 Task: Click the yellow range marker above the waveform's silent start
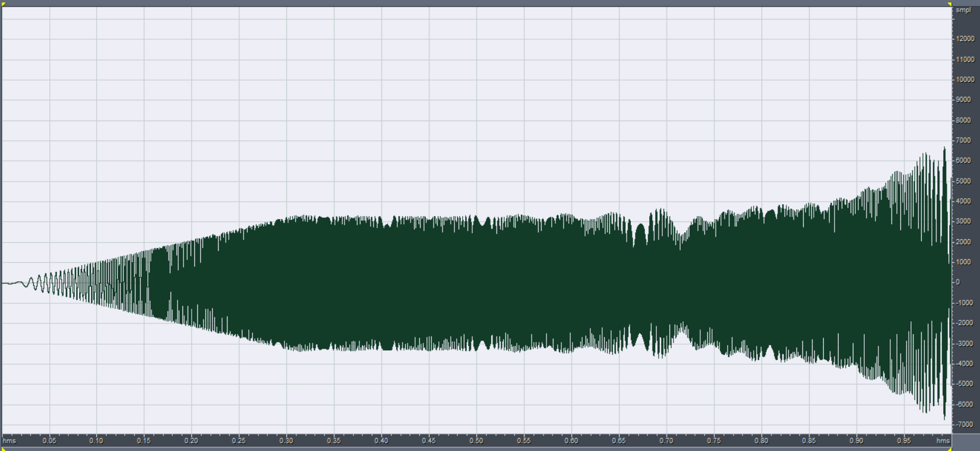3,4
